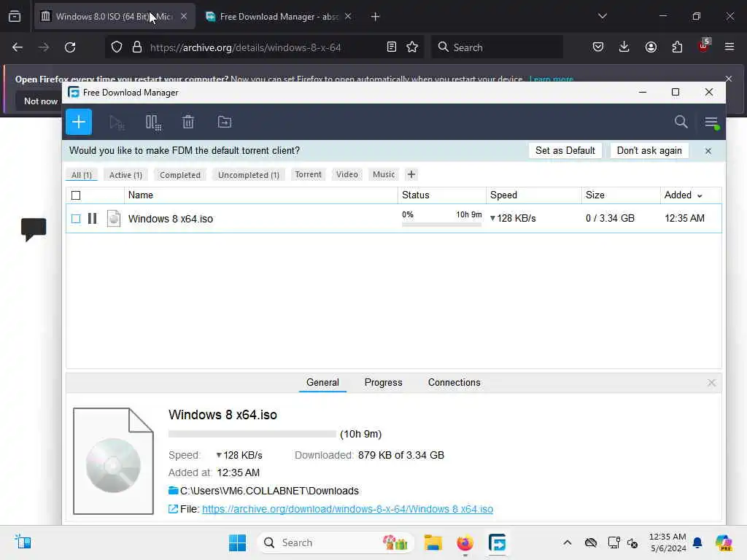Add a new download with the plus button
Screen dimensions: 747x560
click(x=79, y=122)
